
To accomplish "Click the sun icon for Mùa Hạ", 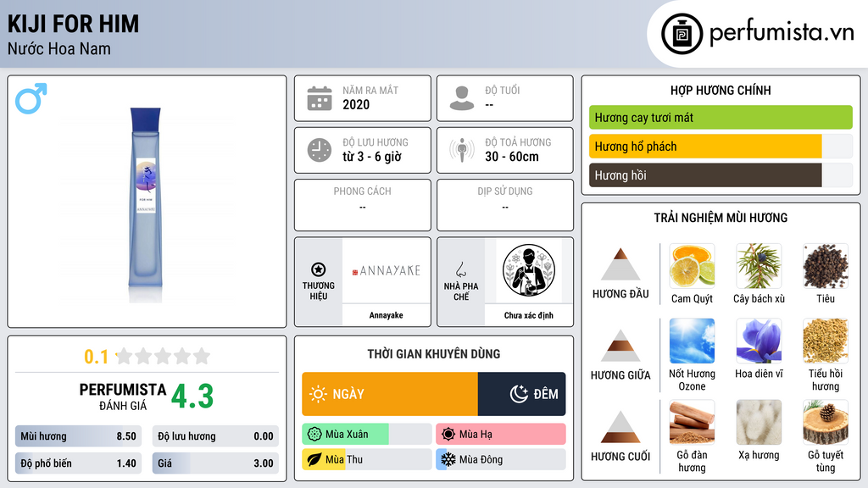I will click(x=448, y=435).
